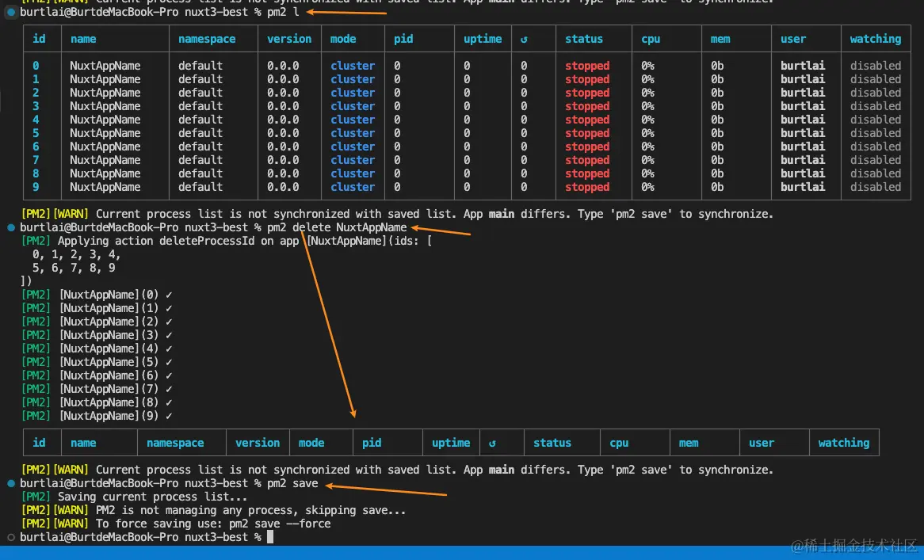Click the checkmark after [NuxtAppName](0)
Screen dimensions: 924x560
(169, 295)
